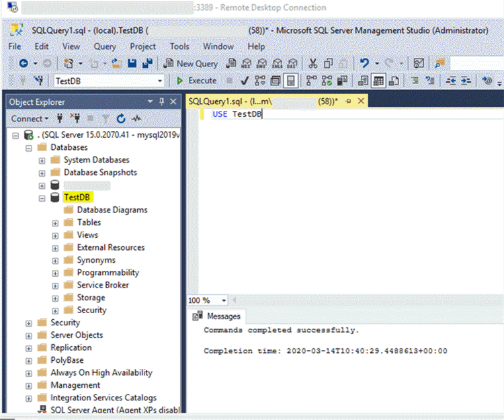Image resolution: width=504 pixels, height=420 pixels.
Task: Click the XMLA query icon
Action: (277, 63)
